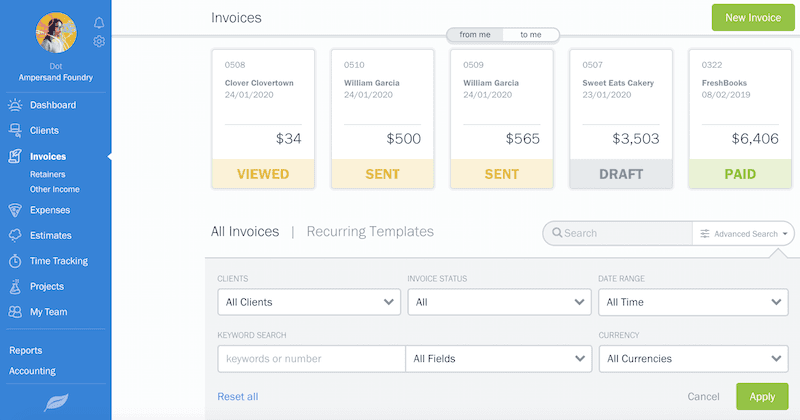Viewport: 800px width, 420px height.
Task: Switch the toggle to 'to me'
Action: pos(529,35)
